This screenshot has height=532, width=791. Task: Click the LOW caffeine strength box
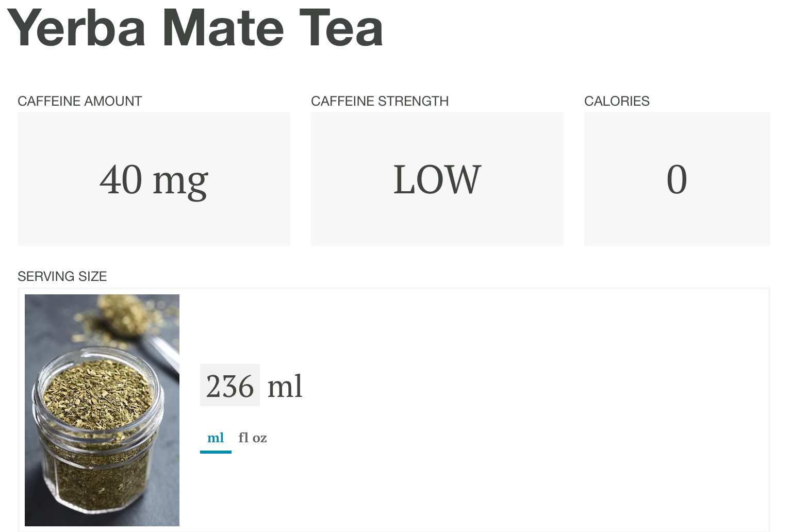pos(437,179)
